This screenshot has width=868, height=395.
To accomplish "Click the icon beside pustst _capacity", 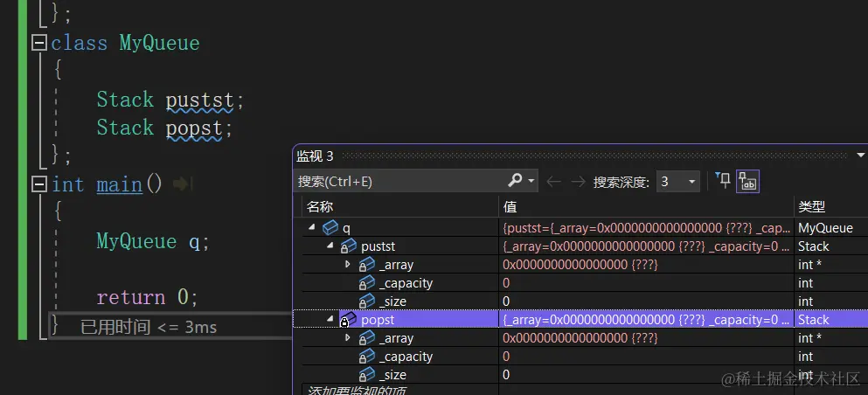I will coord(366,282).
